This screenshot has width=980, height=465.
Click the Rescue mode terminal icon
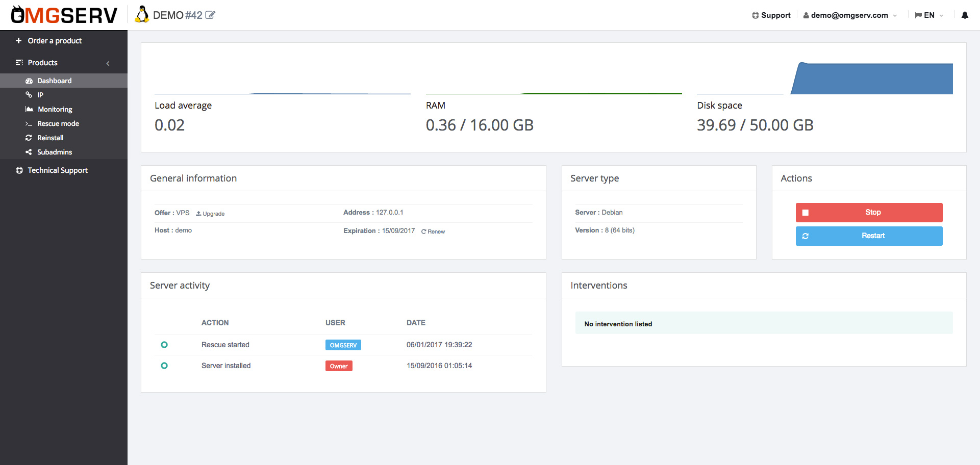(29, 124)
